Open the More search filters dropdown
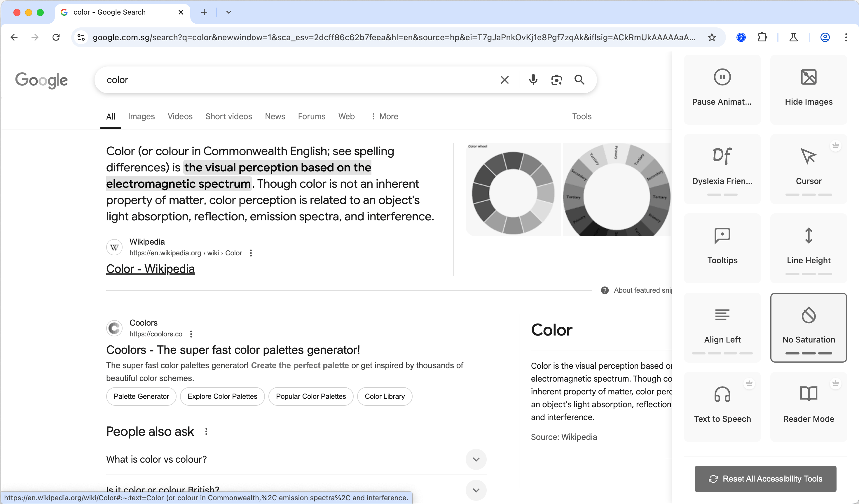 (385, 117)
